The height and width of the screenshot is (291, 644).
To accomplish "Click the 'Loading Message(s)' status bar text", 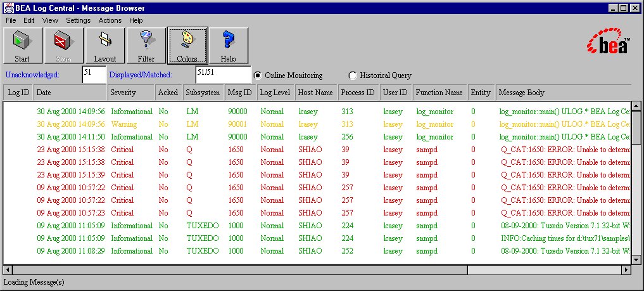I will point(34,282).
